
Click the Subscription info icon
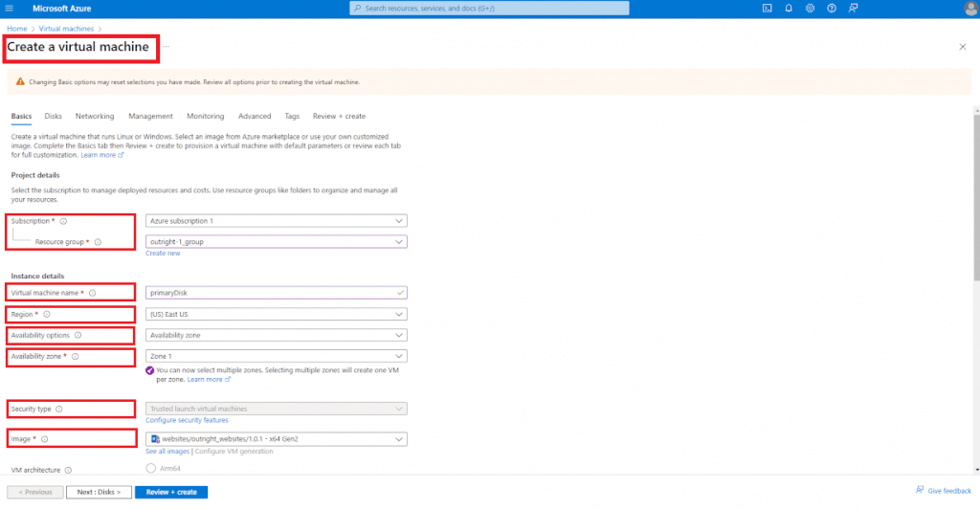[x=63, y=221]
